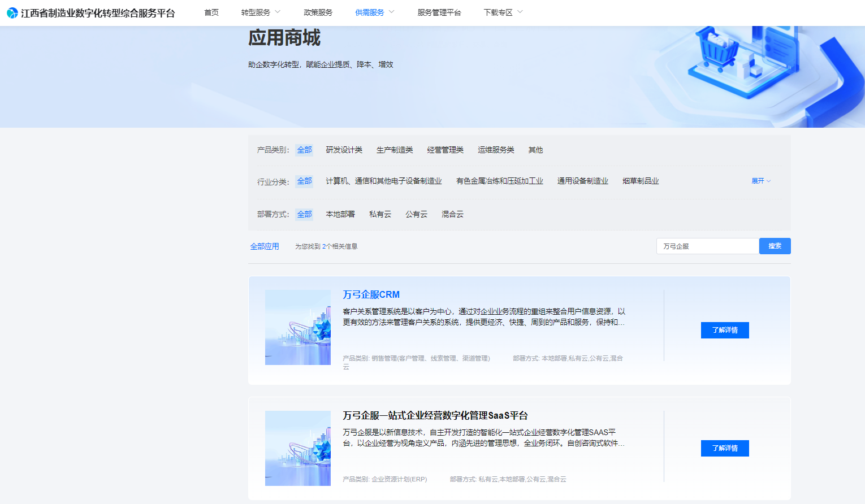Open the 下载专区 dropdown menu
This screenshot has height=504, width=865.
coord(503,12)
